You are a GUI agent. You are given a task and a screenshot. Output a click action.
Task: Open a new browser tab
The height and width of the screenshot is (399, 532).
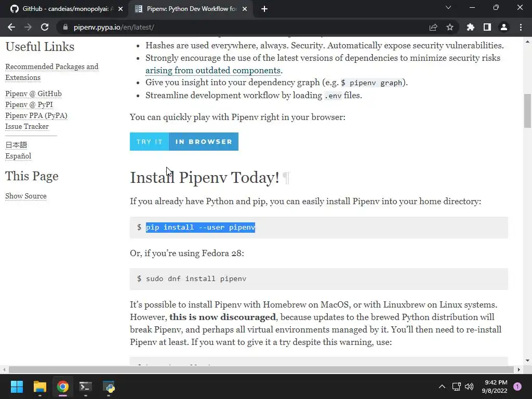(x=264, y=9)
